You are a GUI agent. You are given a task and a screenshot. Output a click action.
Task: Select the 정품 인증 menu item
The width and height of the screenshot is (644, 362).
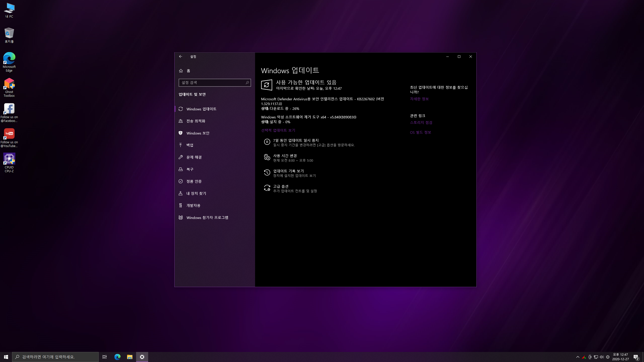pyautogui.click(x=194, y=182)
